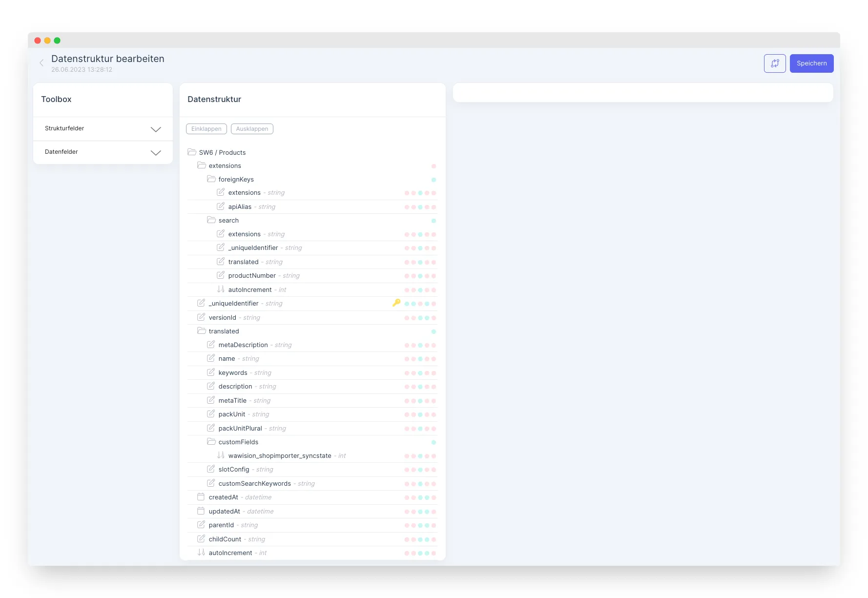Click the edit icon of versionId field
This screenshot has height=598, width=868.
201,317
